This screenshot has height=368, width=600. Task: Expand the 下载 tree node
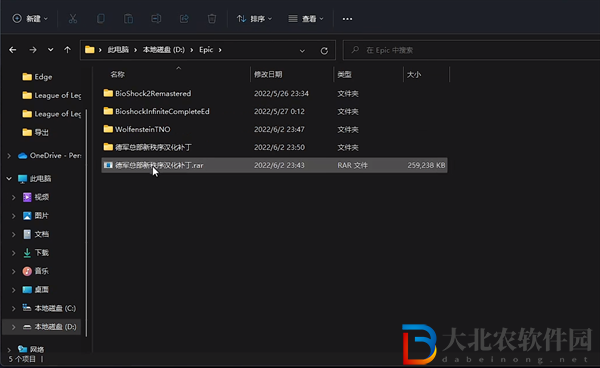[13, 253]
